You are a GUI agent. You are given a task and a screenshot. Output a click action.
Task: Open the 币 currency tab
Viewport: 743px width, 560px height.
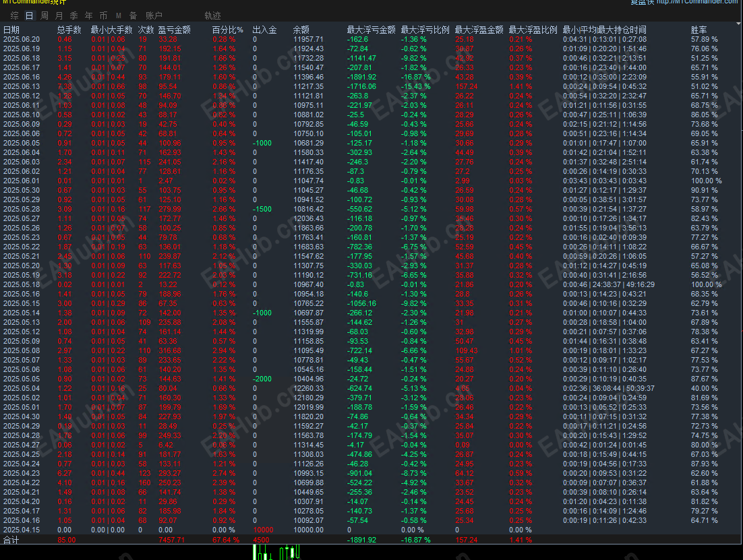103,15
